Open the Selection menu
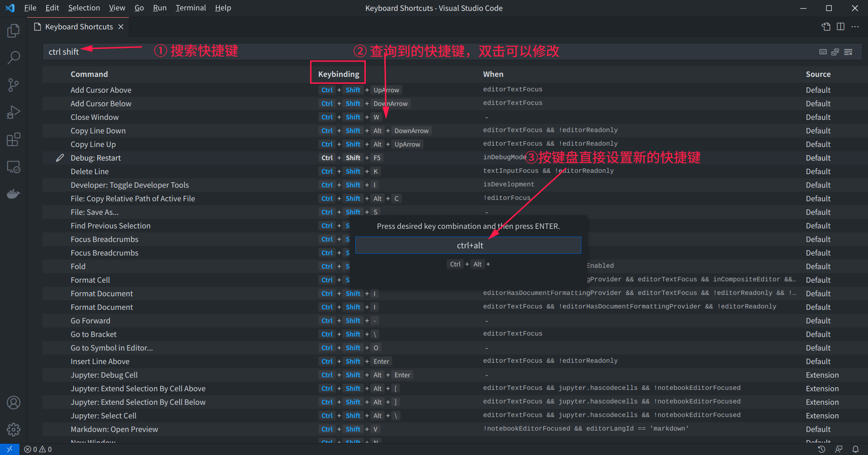 click(84, 8)
